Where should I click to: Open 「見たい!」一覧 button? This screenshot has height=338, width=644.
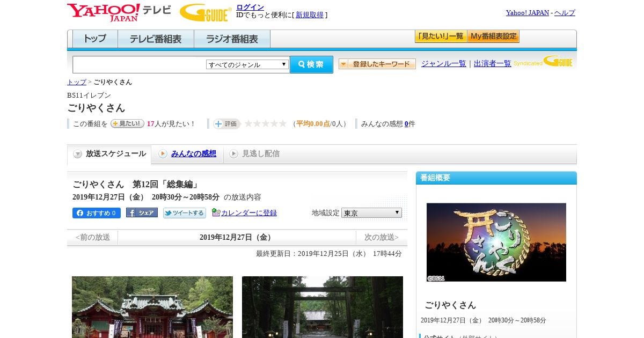[441, 36]
